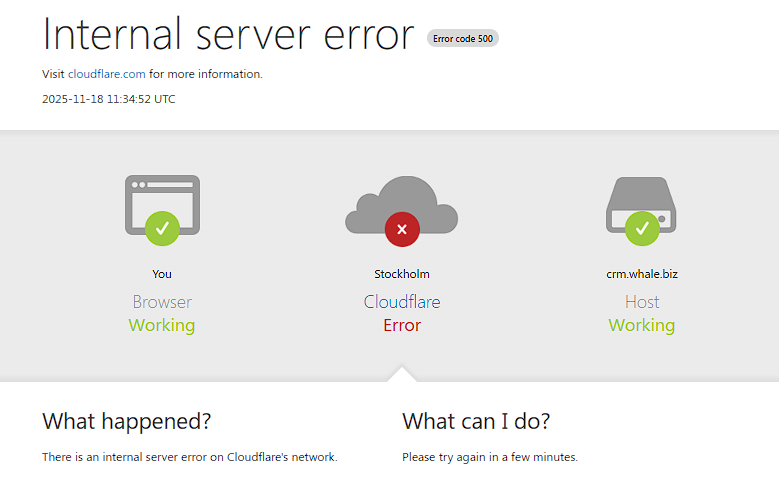Click the red X error badge
The width and height of the screenshot is (779, 501).
tap(402, 229)
